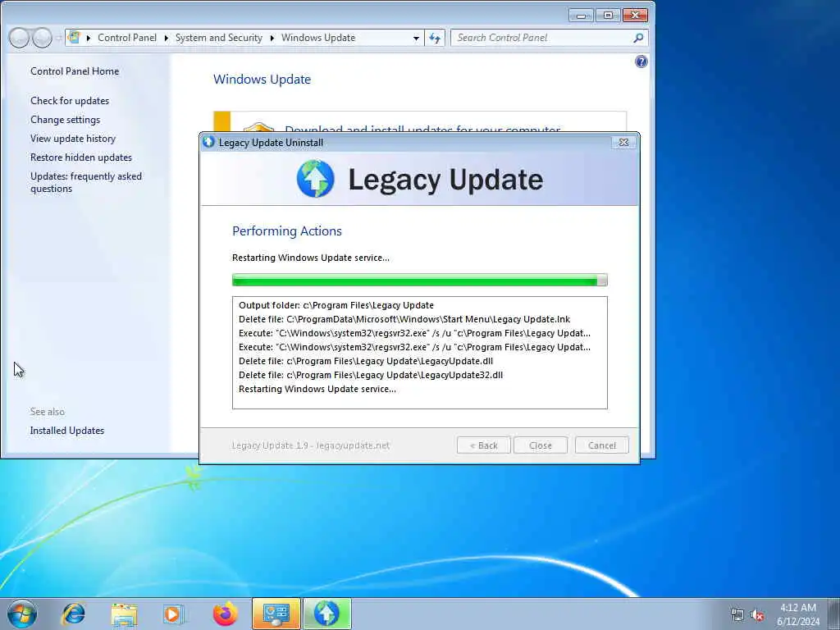Image resolution: width=840 pixels, height=630 pixels.
Task: Click the Close button in uninstaller
Action: click(540, 445)
